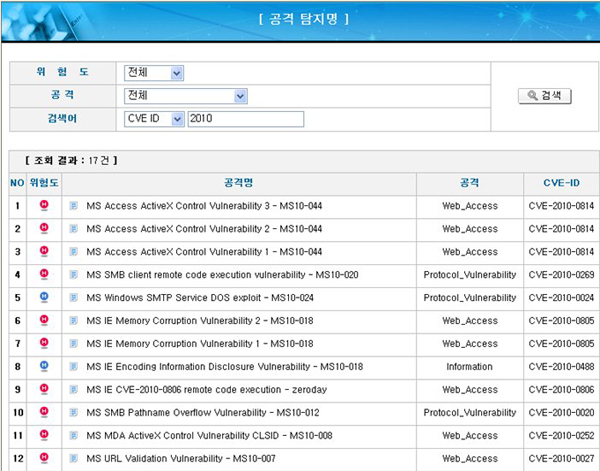Select the CVE-2010-0027 cell
Screen dimensions: 600x471
point(561,458)
